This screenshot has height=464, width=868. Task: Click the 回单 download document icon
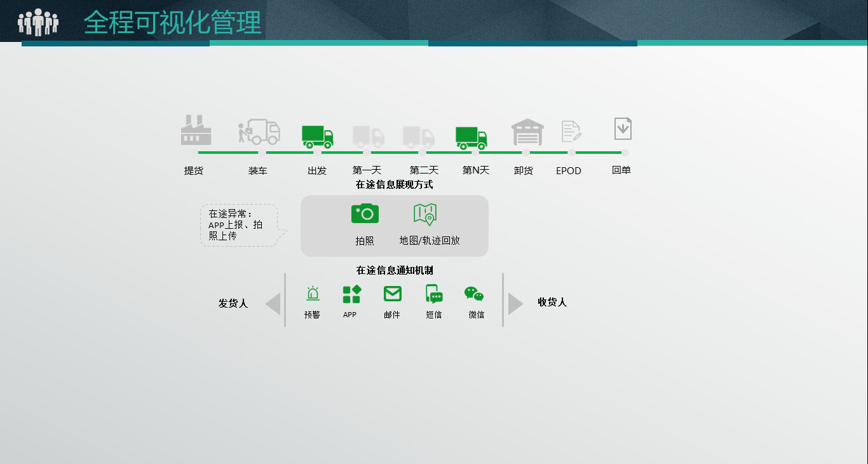(x=622, y=128)
